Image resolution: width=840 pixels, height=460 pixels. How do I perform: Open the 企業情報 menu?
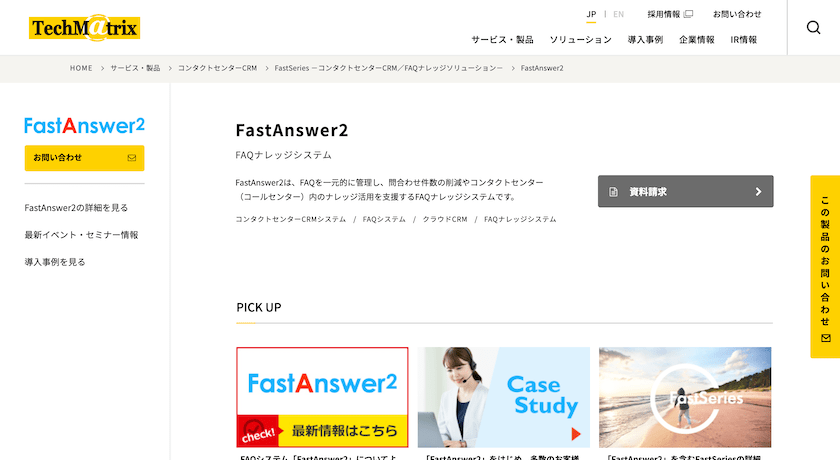[x=696, y=40]
